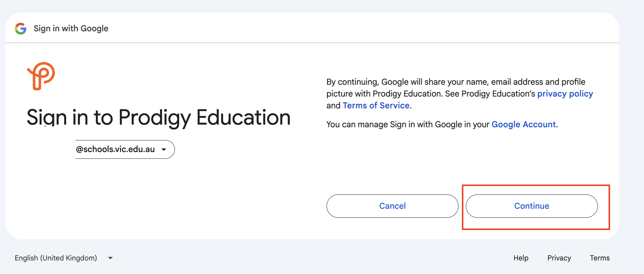Click the orange Prodigy Education logo
The height and width of the screenshot is (274, 644).
coord(41,76)
